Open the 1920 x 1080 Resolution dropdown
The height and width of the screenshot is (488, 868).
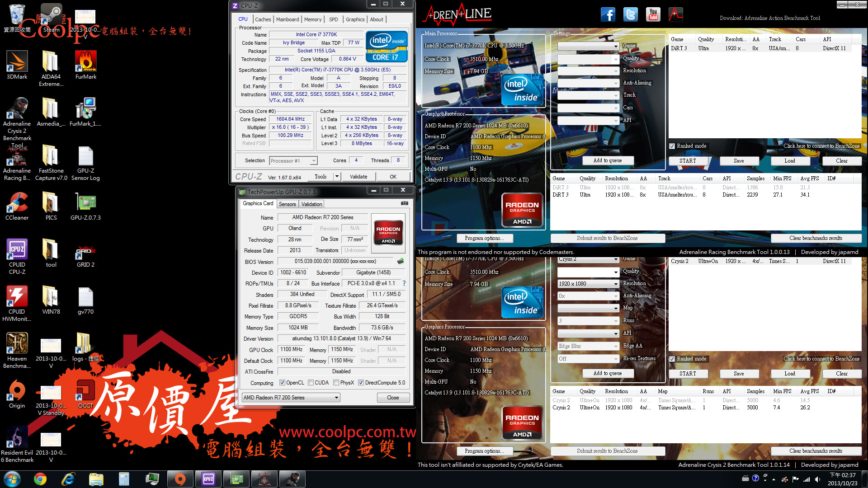588,284
